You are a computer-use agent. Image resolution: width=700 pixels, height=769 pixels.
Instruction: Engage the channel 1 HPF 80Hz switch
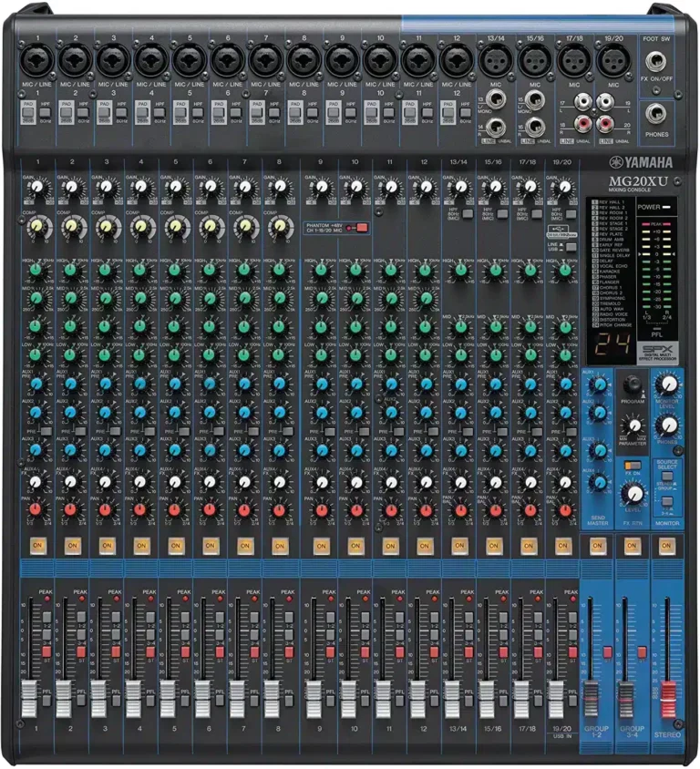tap(46, 112)
